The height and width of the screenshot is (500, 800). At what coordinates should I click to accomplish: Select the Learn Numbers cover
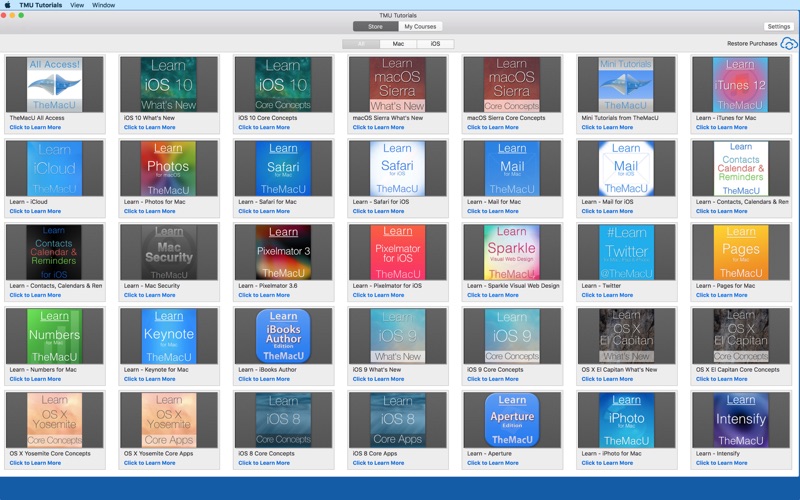[x=55, y=336]
